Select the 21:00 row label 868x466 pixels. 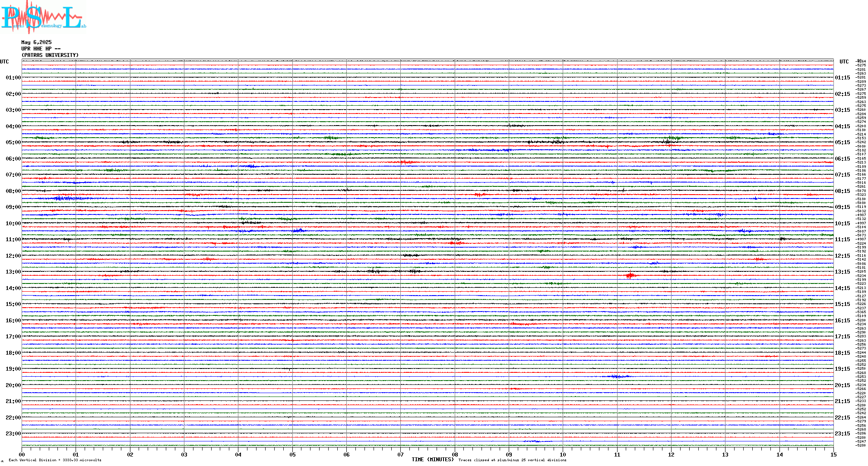pyautogui.click(x=13, y=401)
